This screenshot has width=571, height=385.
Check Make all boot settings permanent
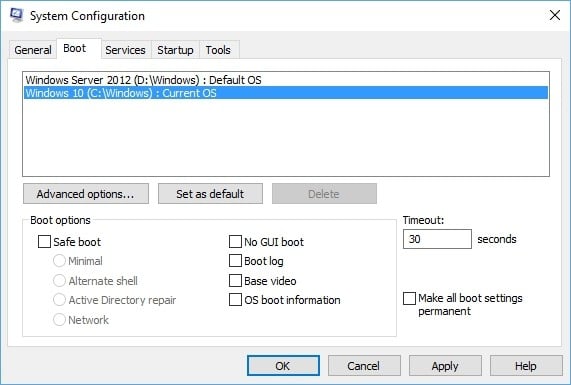point(409,298)
